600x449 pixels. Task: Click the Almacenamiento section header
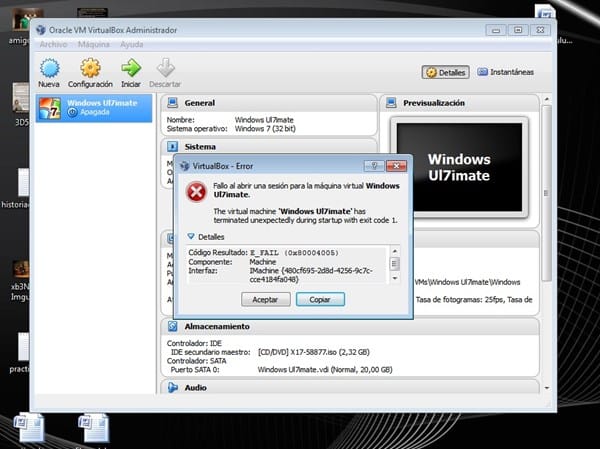pyautogui.click(x=350, y=326)
